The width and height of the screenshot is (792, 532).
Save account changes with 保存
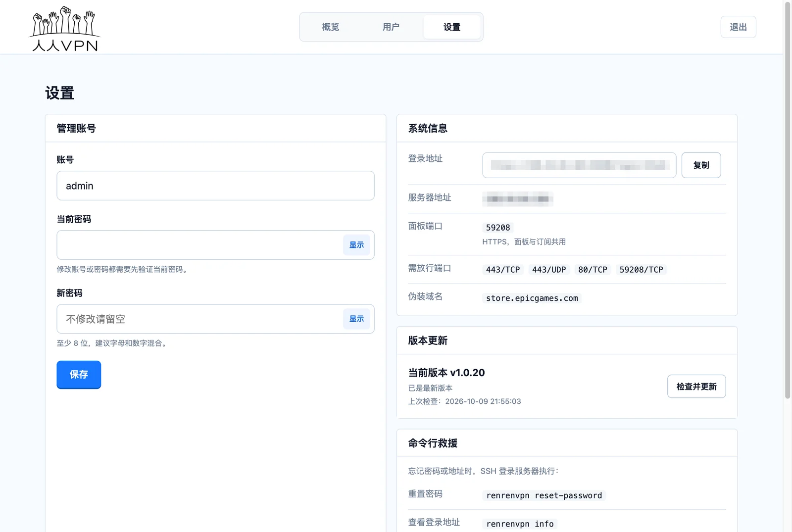tap(79, 375)
